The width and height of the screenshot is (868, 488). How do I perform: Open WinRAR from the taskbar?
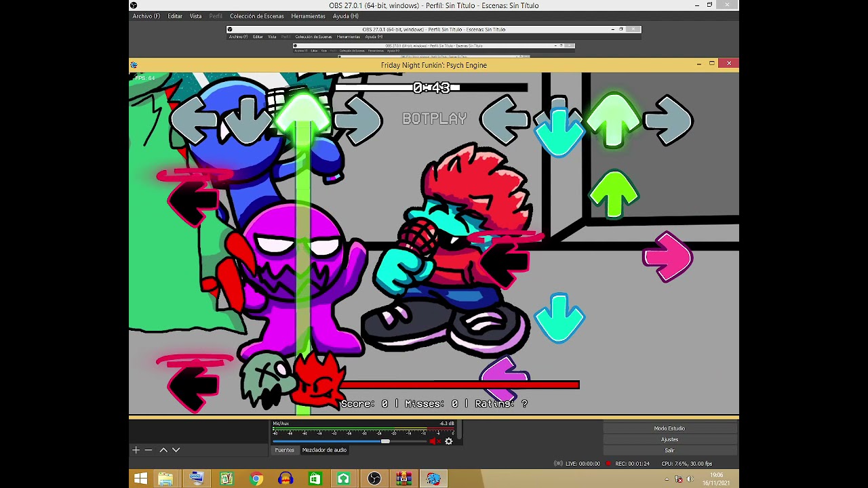point(403,479)
